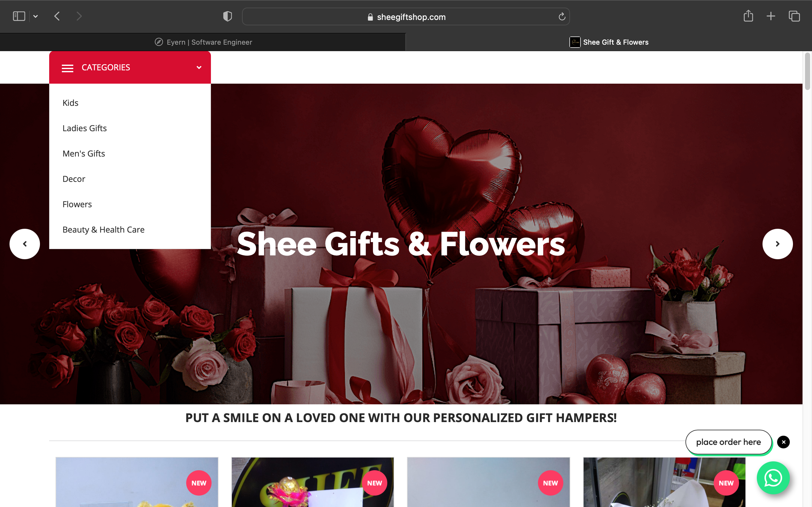Click the page vertical scrollbar thumb
The height and width of the screenshot is (507, 812).
807,71
